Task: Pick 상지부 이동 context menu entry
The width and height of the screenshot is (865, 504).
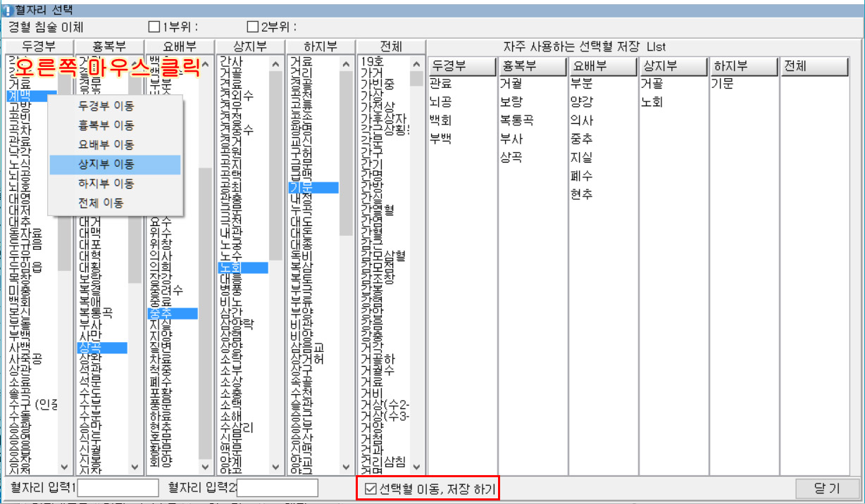Action: (x=106, y=165)
